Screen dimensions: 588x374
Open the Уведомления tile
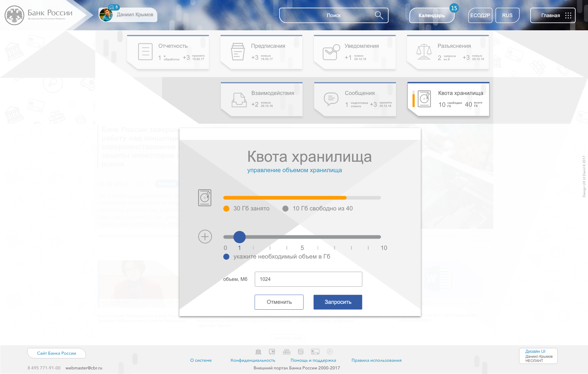[355, 52]
